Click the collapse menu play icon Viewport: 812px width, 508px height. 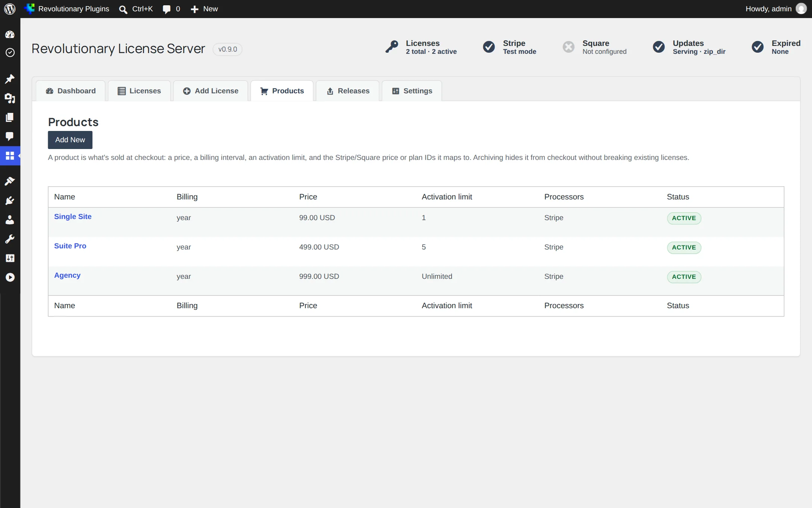pos(10,277)
